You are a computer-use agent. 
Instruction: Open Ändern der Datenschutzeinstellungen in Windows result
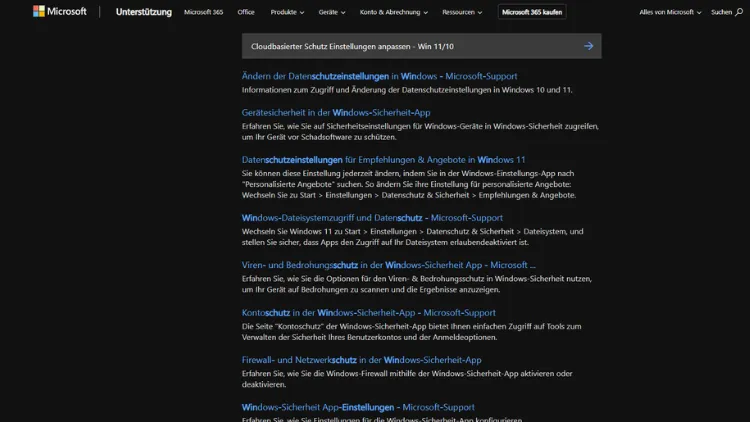point(379,76)
